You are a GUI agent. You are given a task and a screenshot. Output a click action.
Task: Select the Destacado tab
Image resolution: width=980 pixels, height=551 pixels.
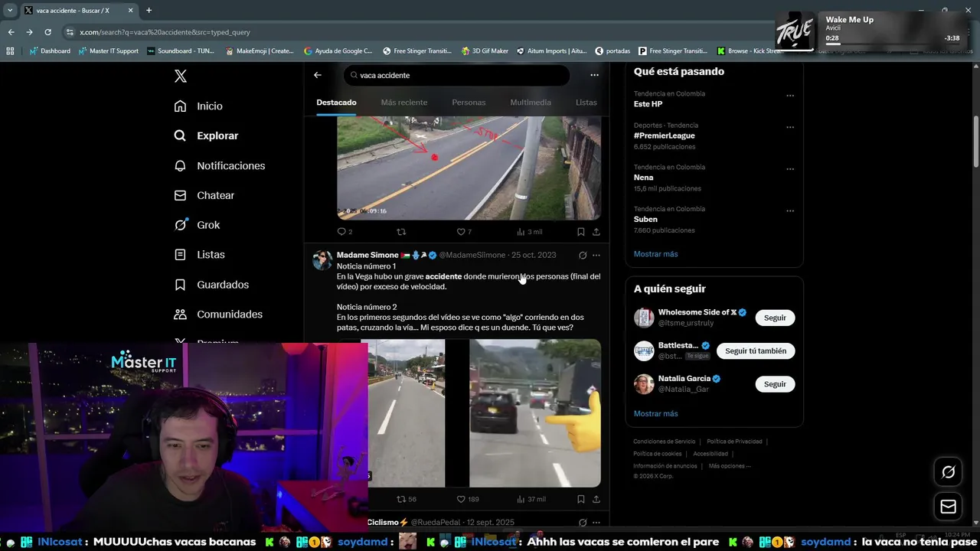coord(336,103)
